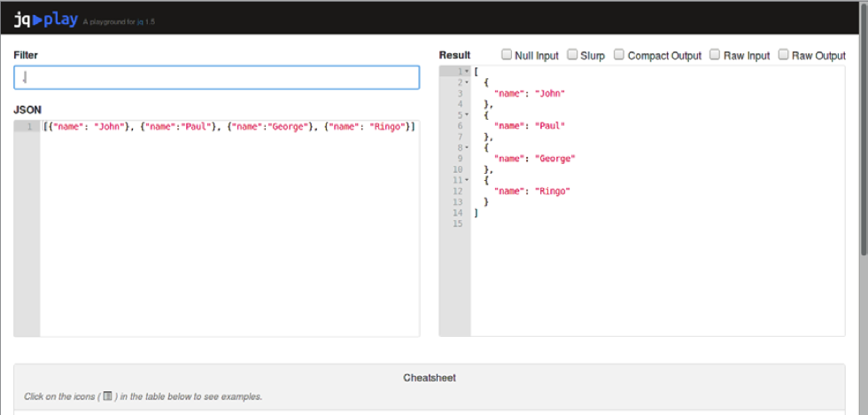The width and height of the screenshot is (868, 415).
Task: Click the table icon in the Cheatsheet hint
Action: pyautogui.click(x=108, y=396)
